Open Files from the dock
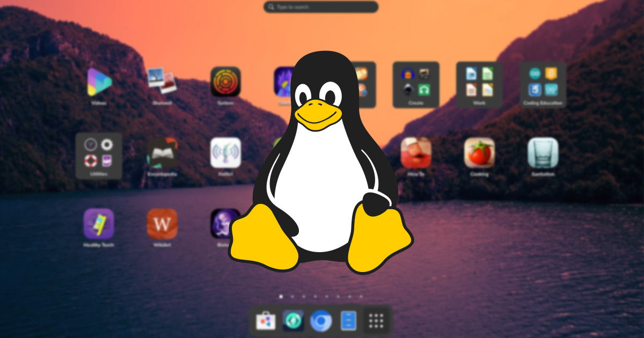Image resolution: width=644 pixels, height=338 pixels. [348, 321]
